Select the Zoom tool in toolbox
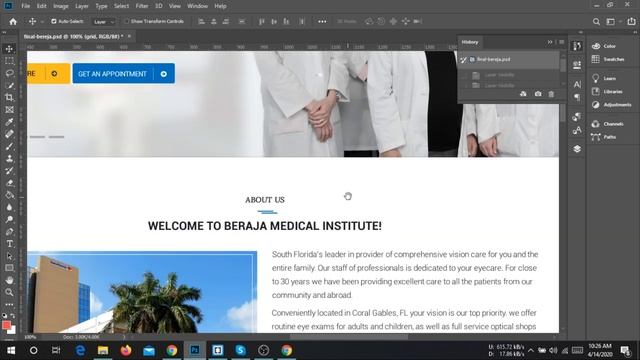The width and height of the screenshot is (640, 360). click(9, 292)
